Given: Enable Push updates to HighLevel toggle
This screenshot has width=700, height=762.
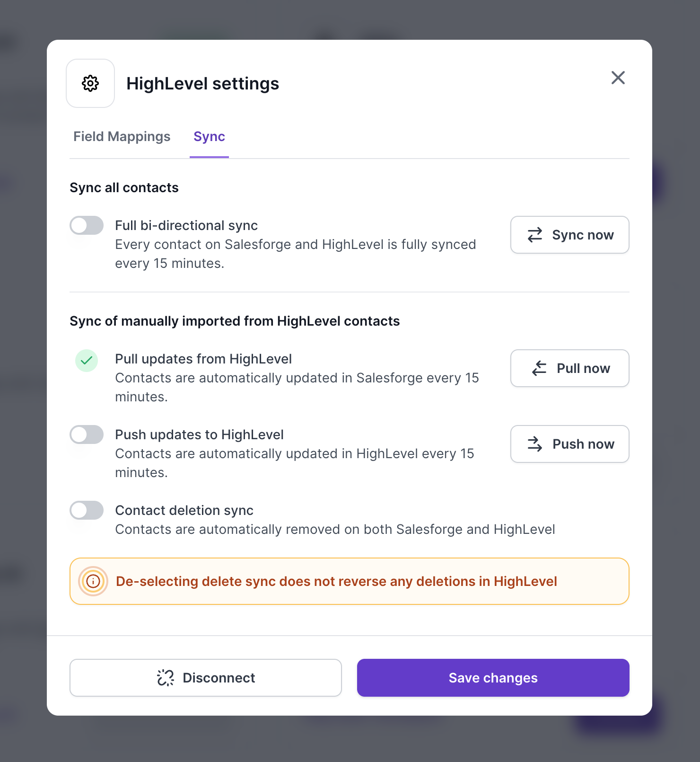Looking at the screenshot, I should pyautogui.click(x=87, y=434).
